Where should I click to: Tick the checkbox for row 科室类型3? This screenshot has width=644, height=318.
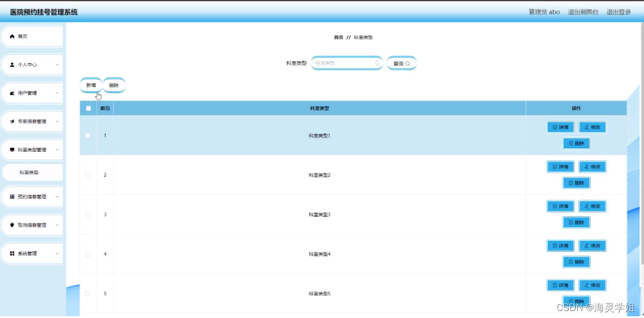tap(87, 214)
